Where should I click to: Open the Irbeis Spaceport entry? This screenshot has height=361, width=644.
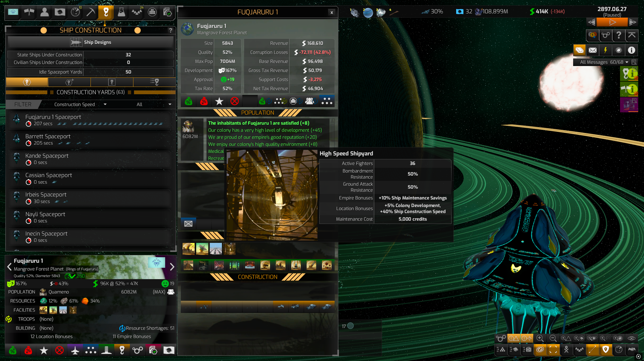point(90,198)
